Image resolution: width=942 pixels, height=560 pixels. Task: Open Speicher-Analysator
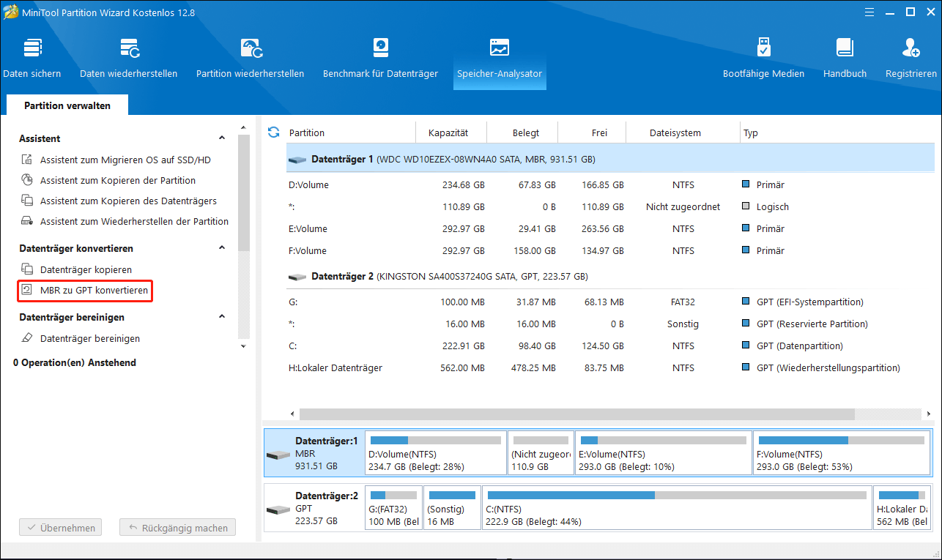(x=500, y=59)
